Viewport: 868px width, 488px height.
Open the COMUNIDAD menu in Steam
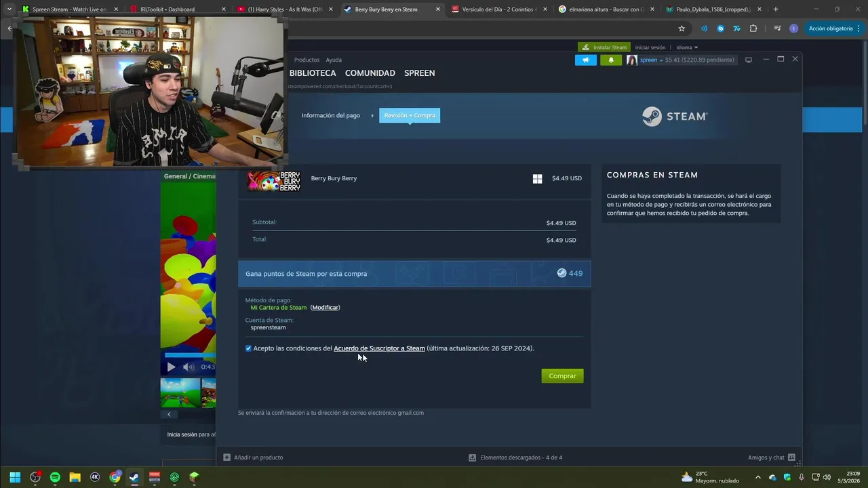[x=370, y=73]
